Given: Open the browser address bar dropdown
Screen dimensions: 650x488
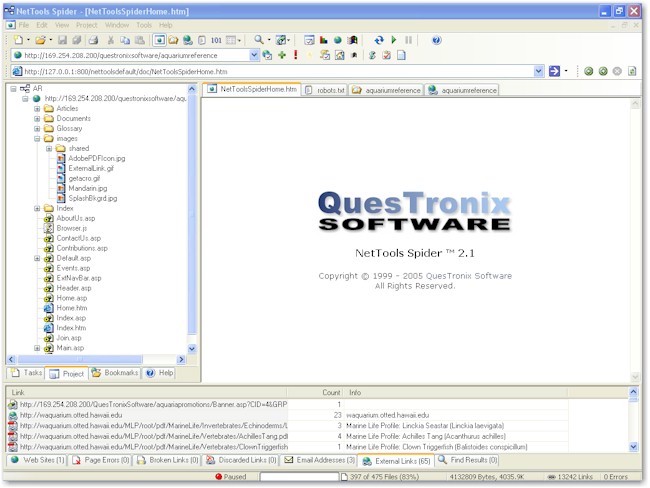Looking at the screenshot, I should [538, 71].
